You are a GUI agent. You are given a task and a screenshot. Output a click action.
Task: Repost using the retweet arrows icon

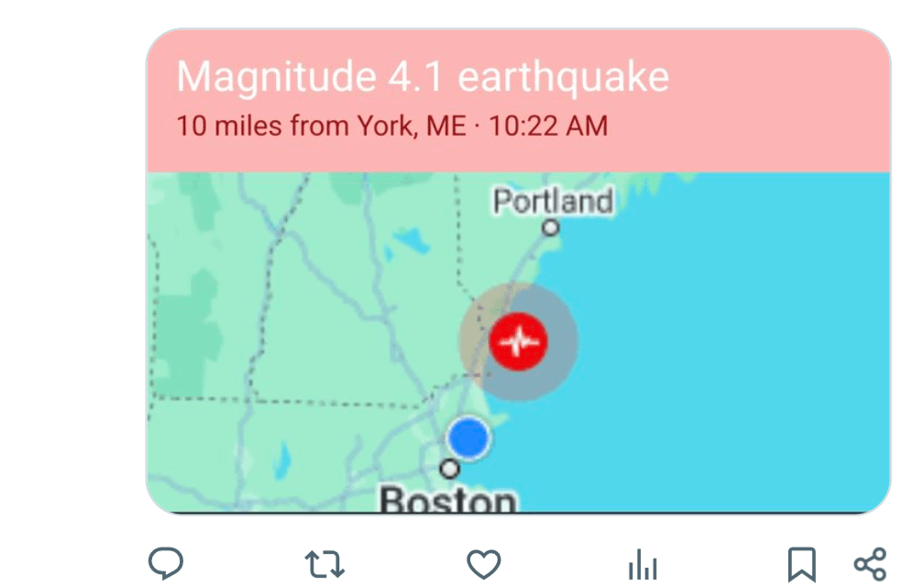coord(324,563)
